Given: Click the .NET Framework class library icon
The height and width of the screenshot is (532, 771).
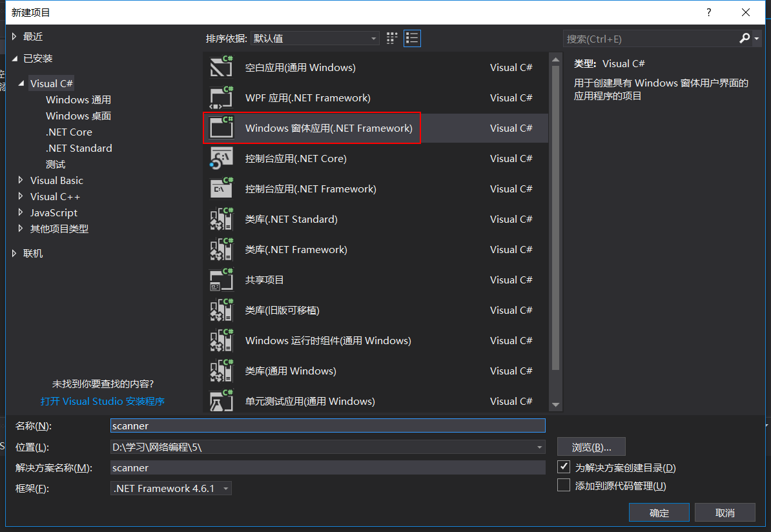Looking at the screenshot, I should click(221, 249).
